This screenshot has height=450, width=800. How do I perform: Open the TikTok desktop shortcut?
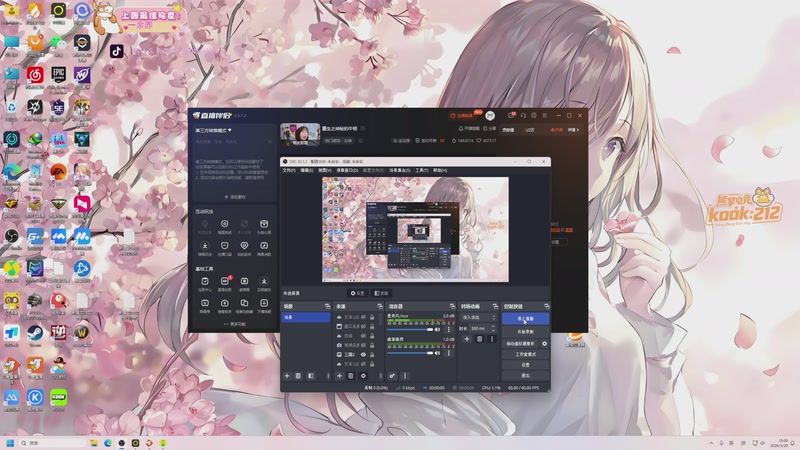click(x=116, y=51)
